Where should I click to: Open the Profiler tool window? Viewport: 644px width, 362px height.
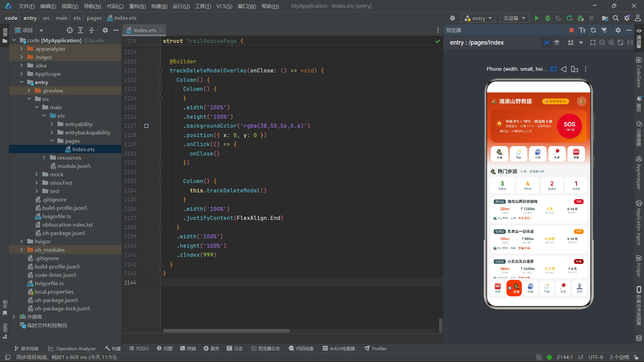376,349
